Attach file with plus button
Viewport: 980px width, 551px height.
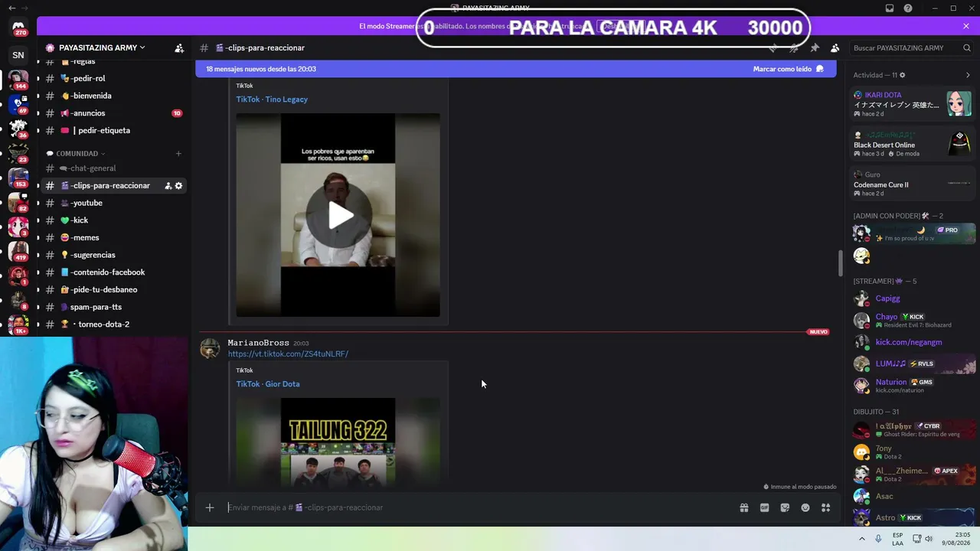tap(210, 507)
